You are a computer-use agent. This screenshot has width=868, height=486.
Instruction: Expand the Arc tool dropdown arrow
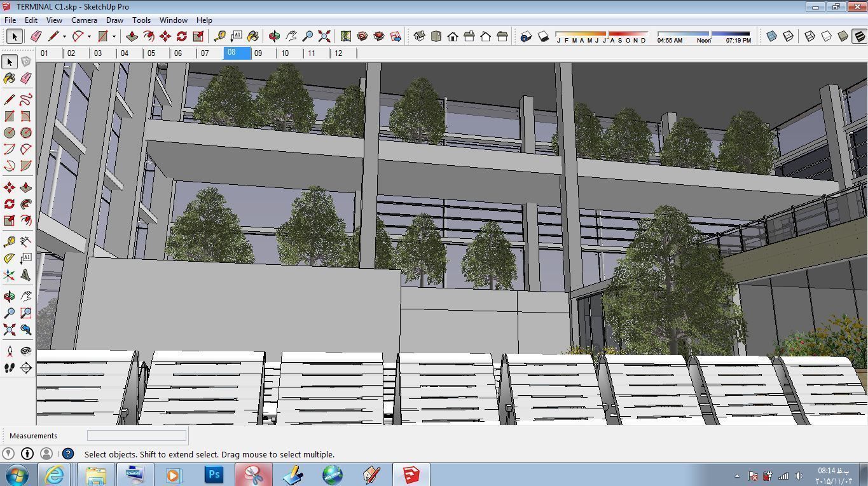[x=89, y=36]
